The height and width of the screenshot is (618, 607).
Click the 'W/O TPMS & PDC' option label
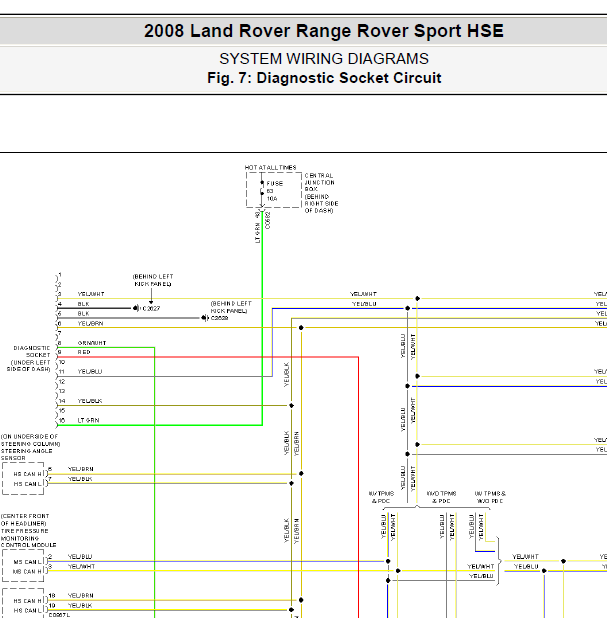[x=441, y=497]
